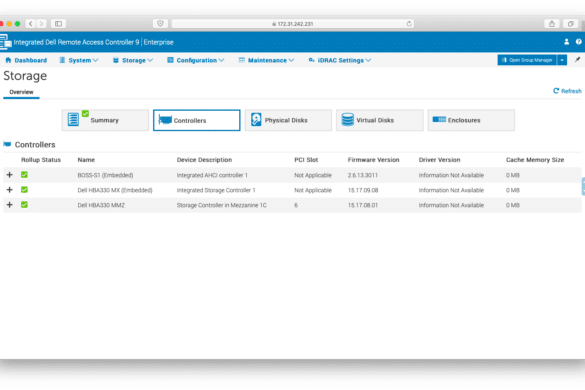
Task: Switch to the Controllers view
Action: pyautogui.click(x=197, y=120)
